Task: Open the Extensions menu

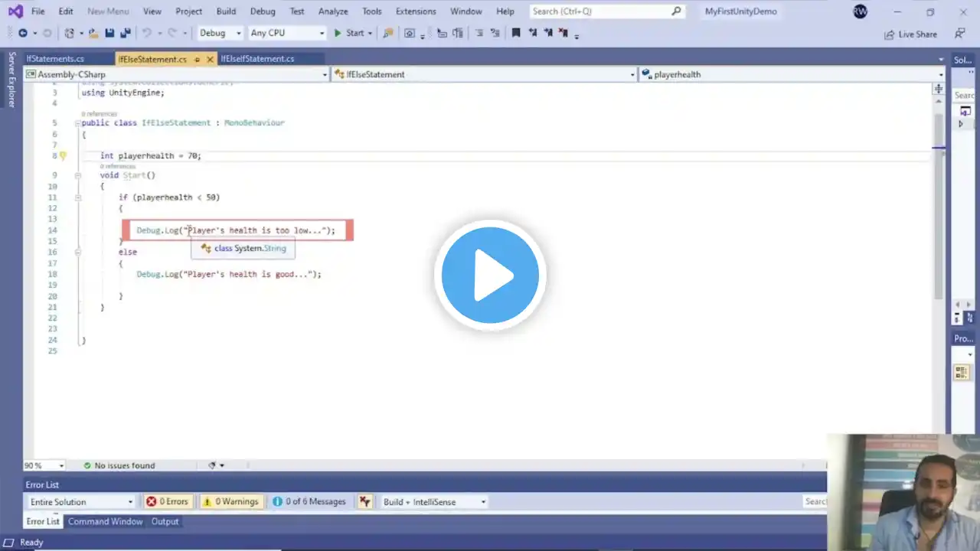Action: point(416,11)
